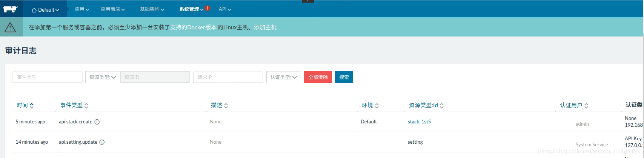The height and width of the screenshot is (158, 644).
Task: Open the 认证类型 dropdown
Action: [x=284, y=77]
